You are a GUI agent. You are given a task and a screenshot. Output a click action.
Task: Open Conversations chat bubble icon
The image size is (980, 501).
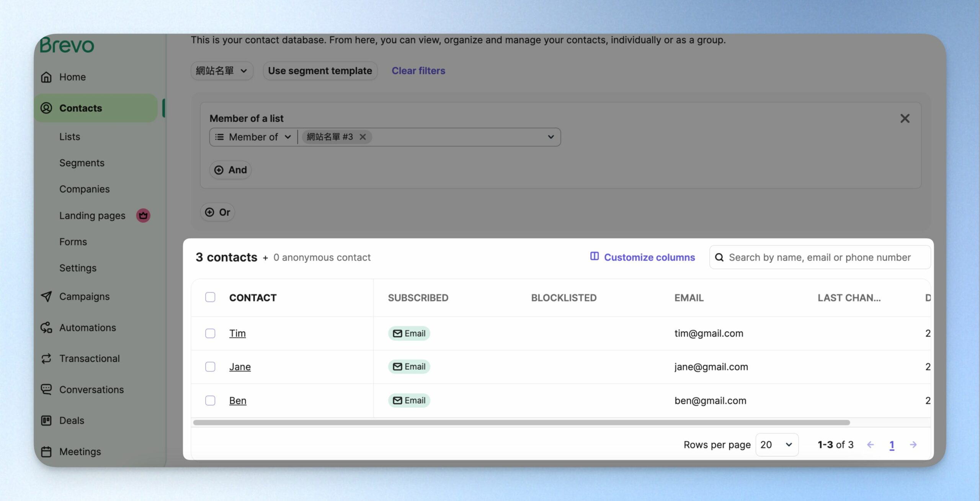pyautogui.click(x=46, y=390)
